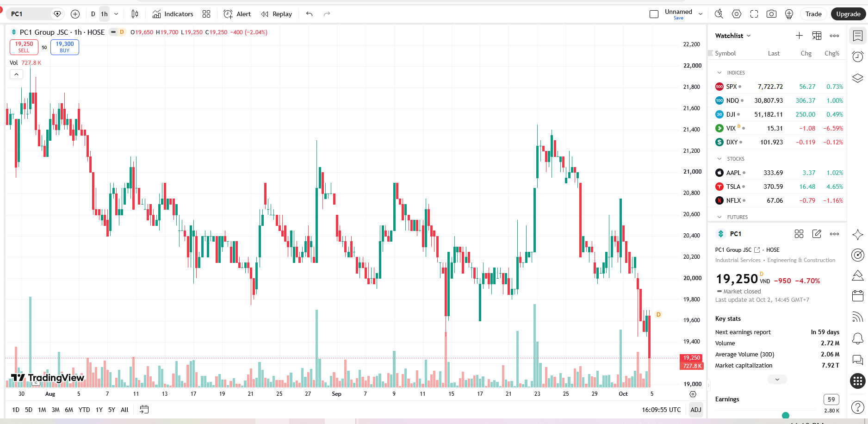Select the YTD time range
868x424 pixels.
(84, 410)
